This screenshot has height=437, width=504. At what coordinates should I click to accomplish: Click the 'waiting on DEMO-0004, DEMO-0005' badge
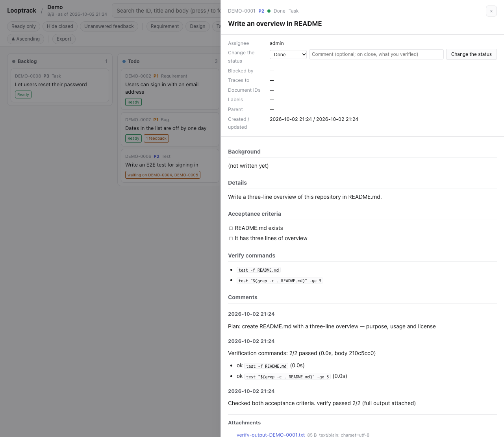click(x=163, y=175)
